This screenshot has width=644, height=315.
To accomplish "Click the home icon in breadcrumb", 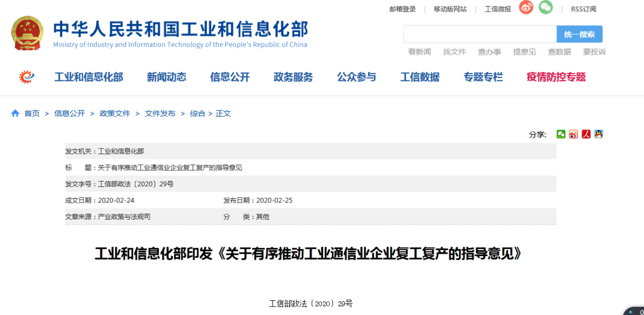I will pos(16,113).
